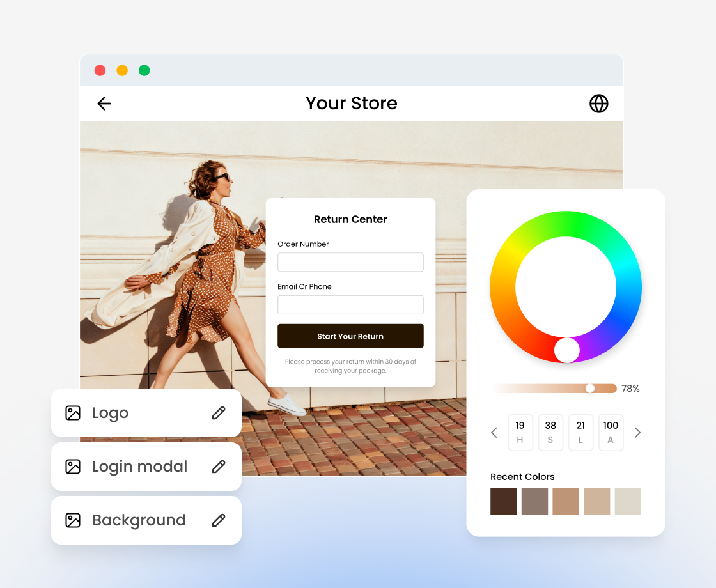Screen dimensions: 716x588
Task: Click the H value box showing 19
Action: (520, 433)
